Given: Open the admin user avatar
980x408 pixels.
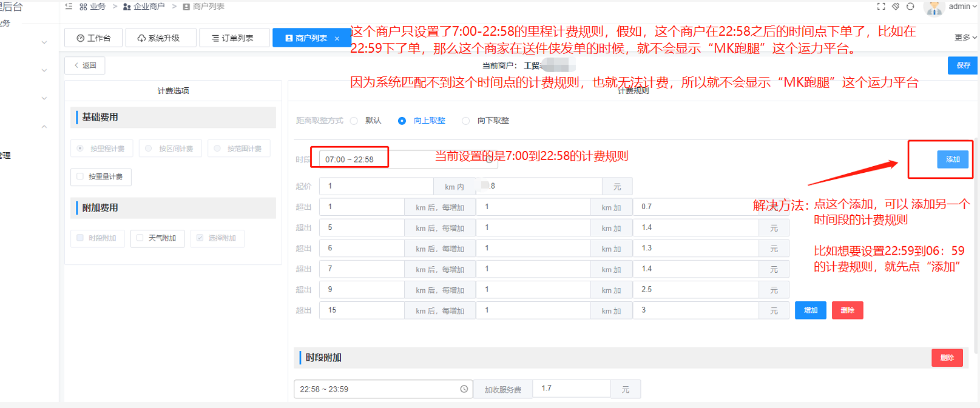Looking at the screenshot, I should pos(934,7).
